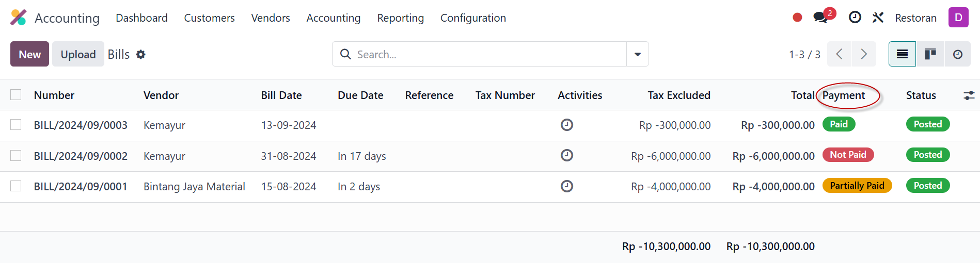Screen dimensions: 980x263
Task: Open the activities clock icon in top bar
Action: (855, 18)
